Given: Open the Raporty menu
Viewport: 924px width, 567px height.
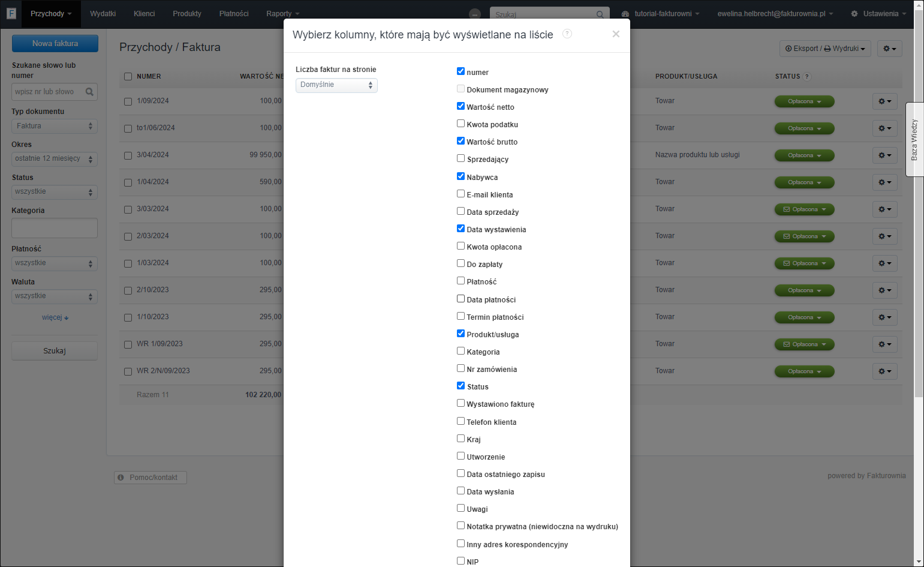Looking at the screenshot, I should (x=282, y=14).
